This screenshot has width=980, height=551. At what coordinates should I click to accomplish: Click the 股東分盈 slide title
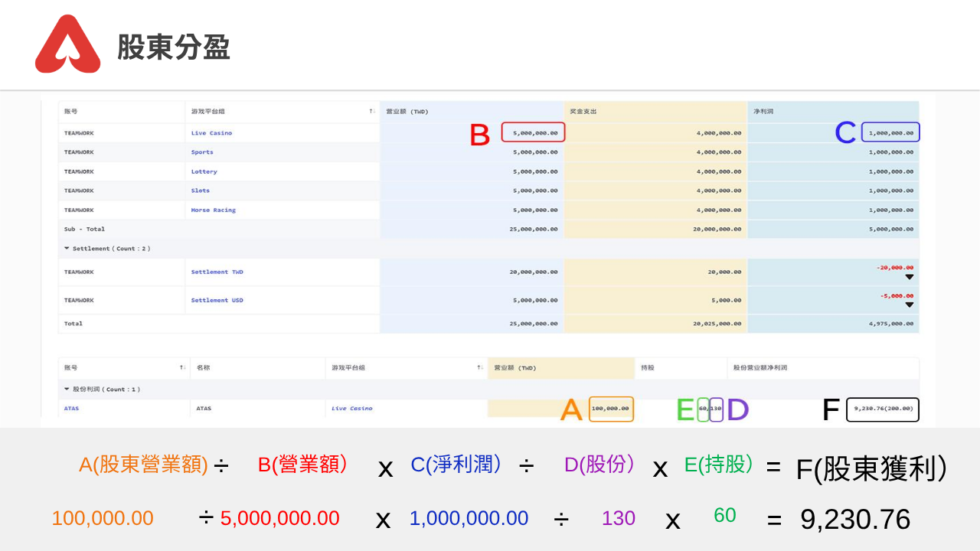pyautogui.click(x=174, y=47)
